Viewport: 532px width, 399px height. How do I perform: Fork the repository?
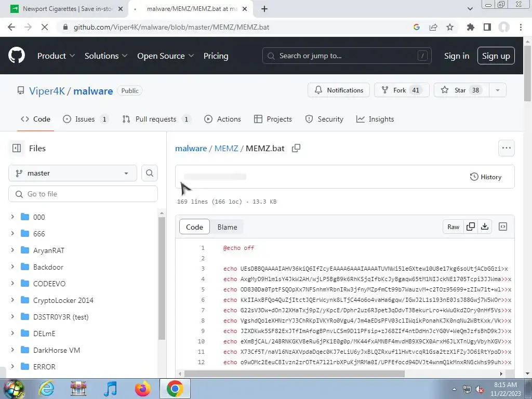click(402, 90)
